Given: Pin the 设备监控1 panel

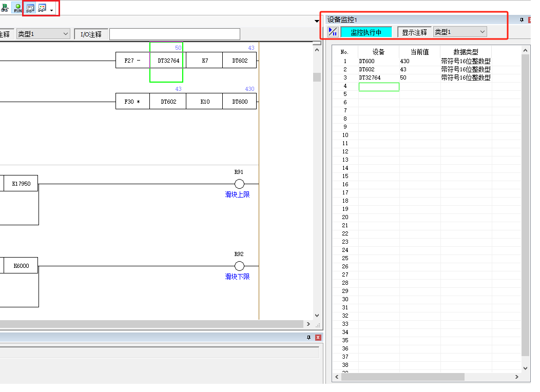Looking at the screenshot, I should tap(522, 19).
